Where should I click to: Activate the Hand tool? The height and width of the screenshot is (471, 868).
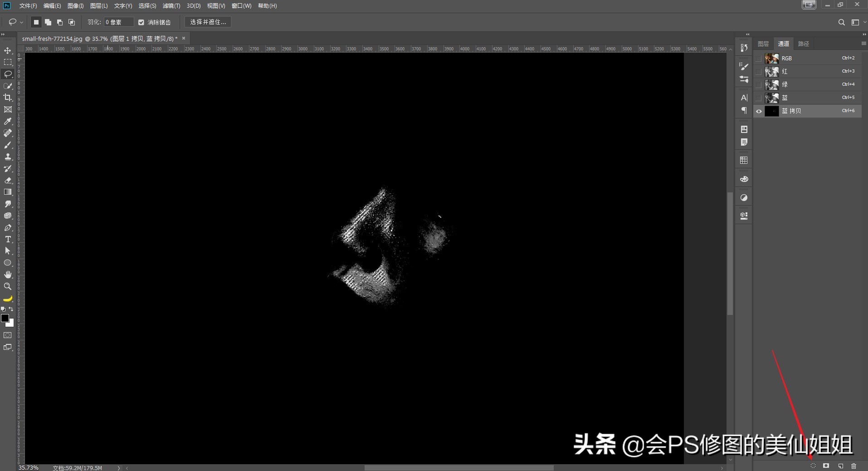8,275
